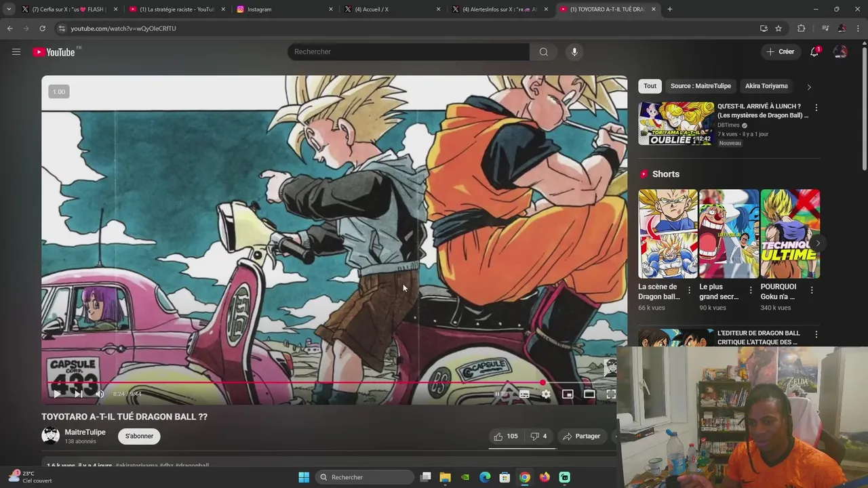
Task: Open options for 'POURQUOI Goku' short
Action: 812,290
